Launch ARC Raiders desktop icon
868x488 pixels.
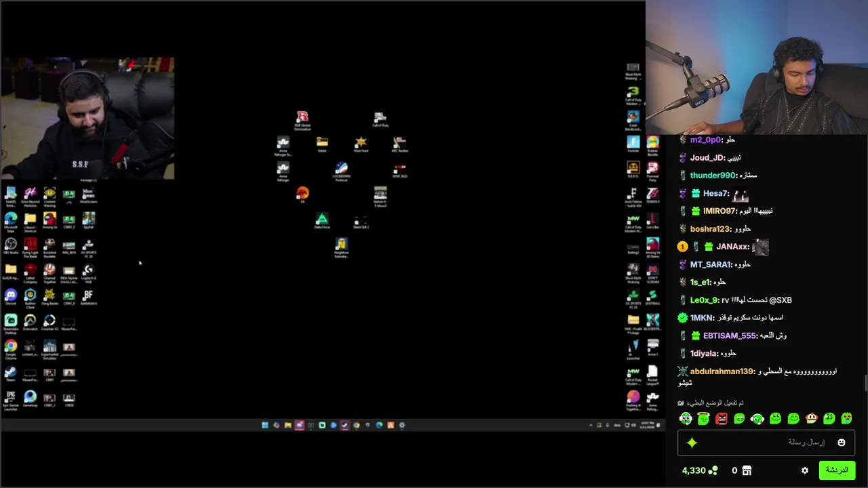pyautogui.click(x=399, y=145)
